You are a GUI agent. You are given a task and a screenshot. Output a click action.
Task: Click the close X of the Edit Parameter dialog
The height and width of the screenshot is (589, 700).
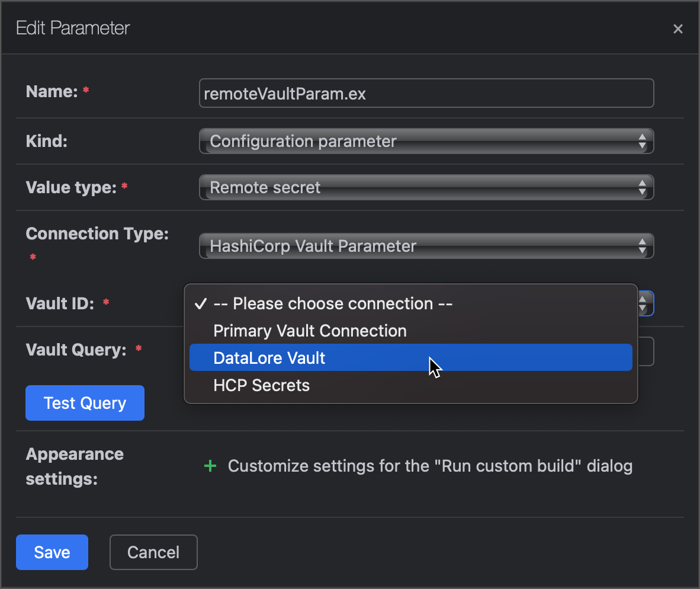coord(677,28)
